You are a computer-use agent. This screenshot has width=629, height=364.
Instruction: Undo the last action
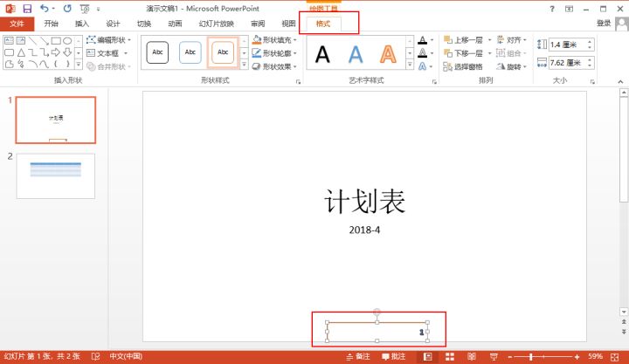point(45,9)
